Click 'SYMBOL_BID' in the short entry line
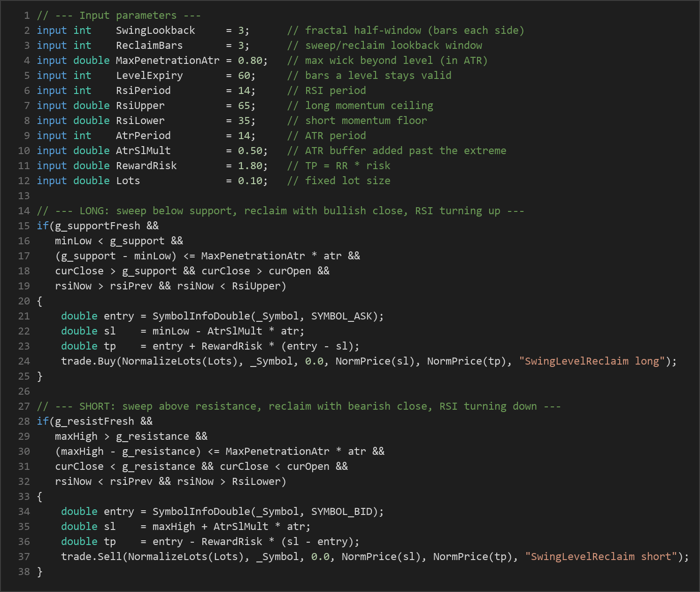 coord(342,512)
